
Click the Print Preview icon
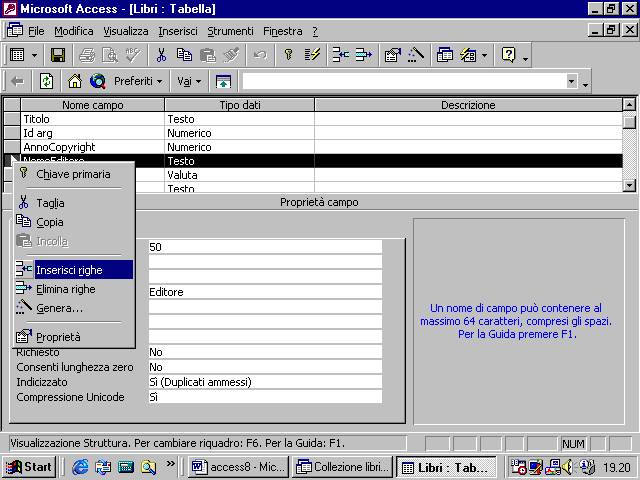click(110, 55)
